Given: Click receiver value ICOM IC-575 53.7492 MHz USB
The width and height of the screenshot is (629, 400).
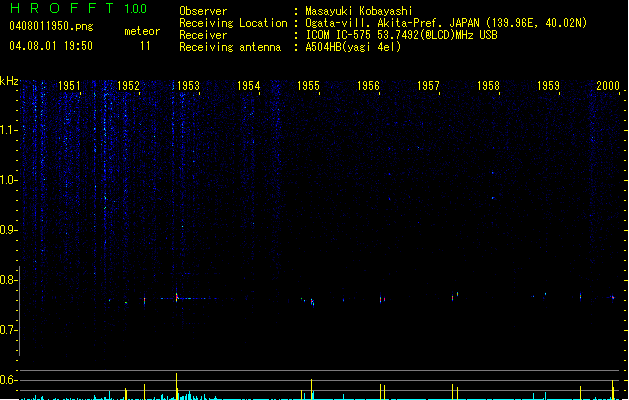Looking at the screenshot, I should tap(401, 35).
